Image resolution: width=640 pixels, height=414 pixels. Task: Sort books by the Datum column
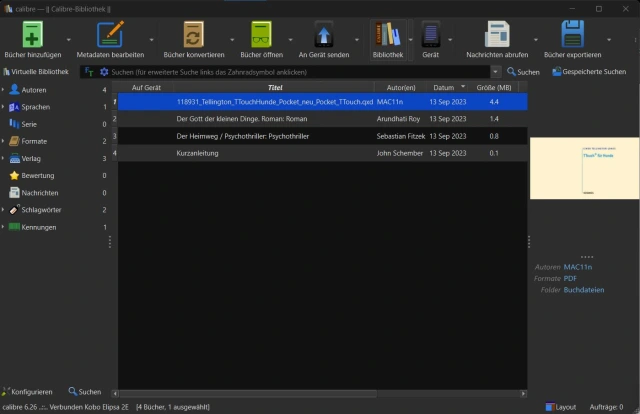tap(443, 88)
